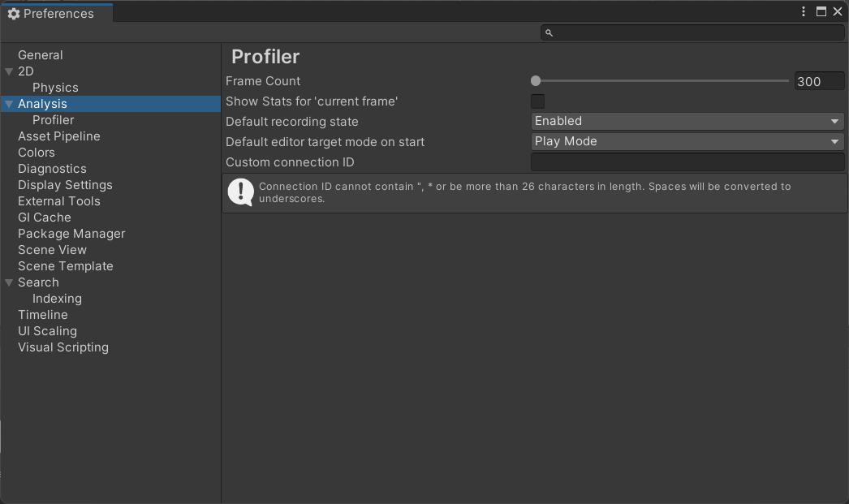849x504 pixels.
Task: Open the General preferences section
Action: 40,55
